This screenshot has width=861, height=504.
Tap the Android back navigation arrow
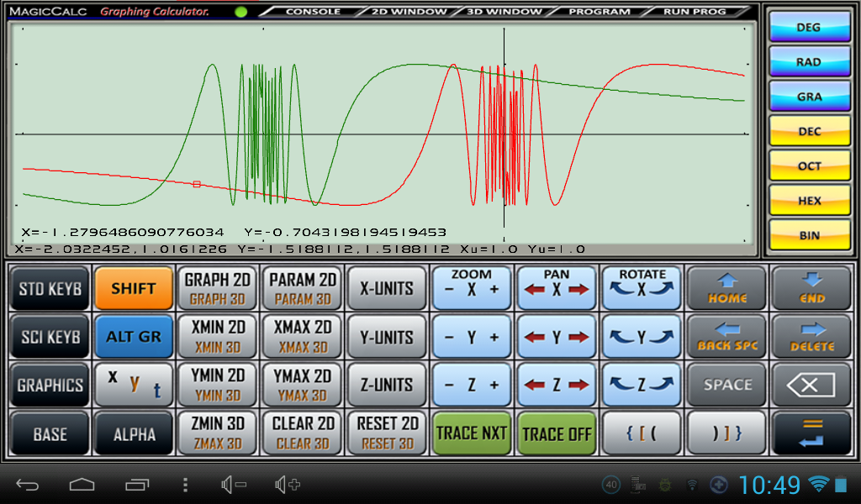tap(29, 486)
